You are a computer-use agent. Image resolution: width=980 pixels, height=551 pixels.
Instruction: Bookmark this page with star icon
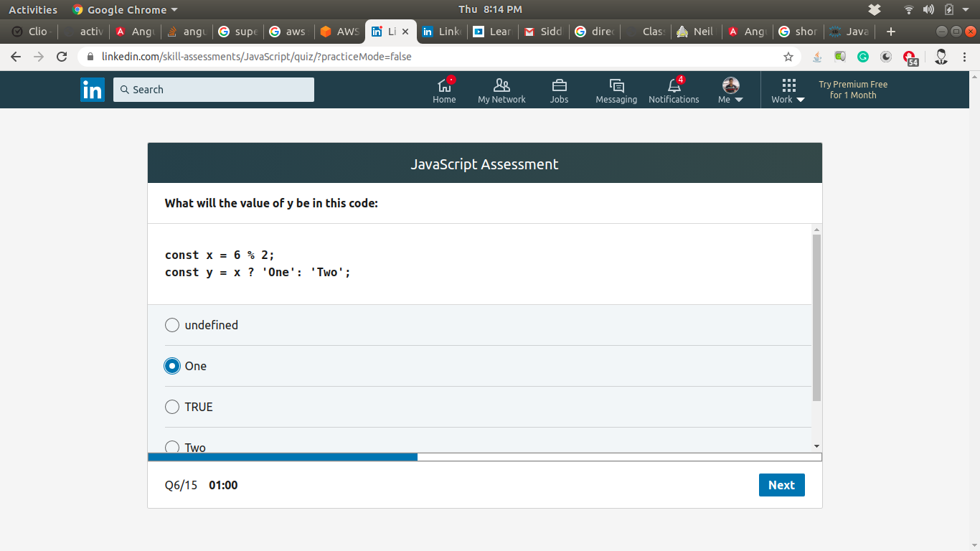(788, 57)
